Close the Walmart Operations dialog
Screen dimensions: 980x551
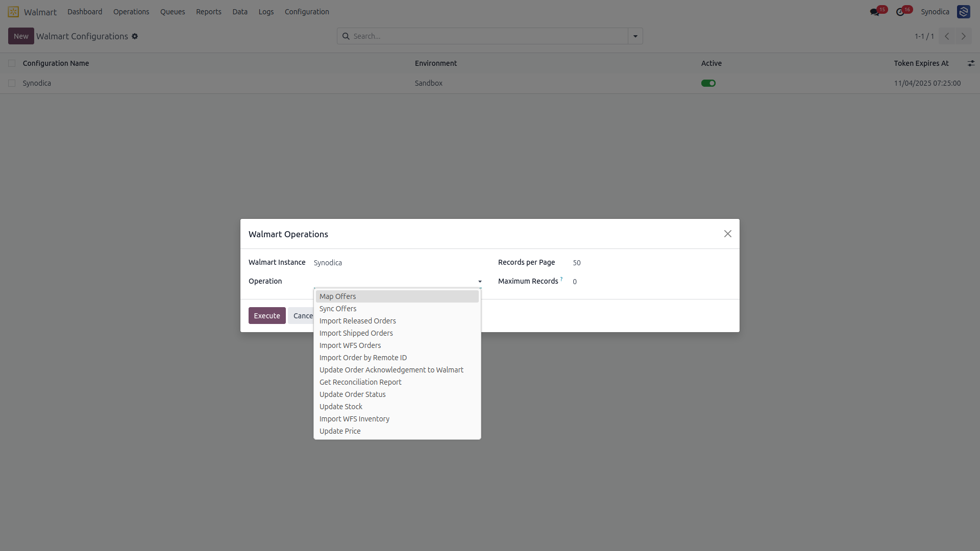pos(728,234)
